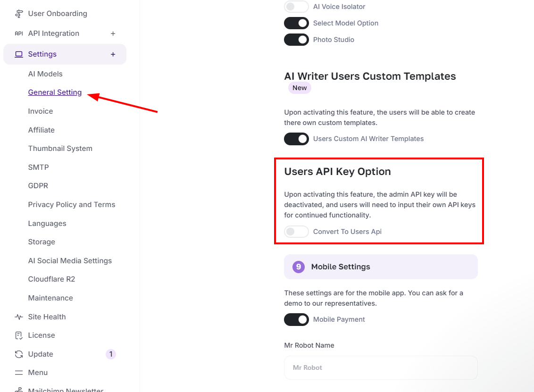The height and width of the screenshot is (392, 534).
Task: Click the User Onboarding signpost icon
Action: (x=19, y=14)
